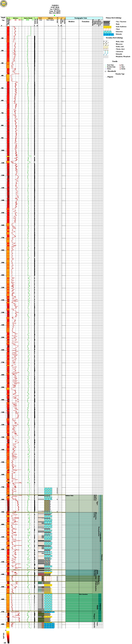Click the Lat: 37.852531 text
This screenshot has height=644, width=132.
click(55, 9)
